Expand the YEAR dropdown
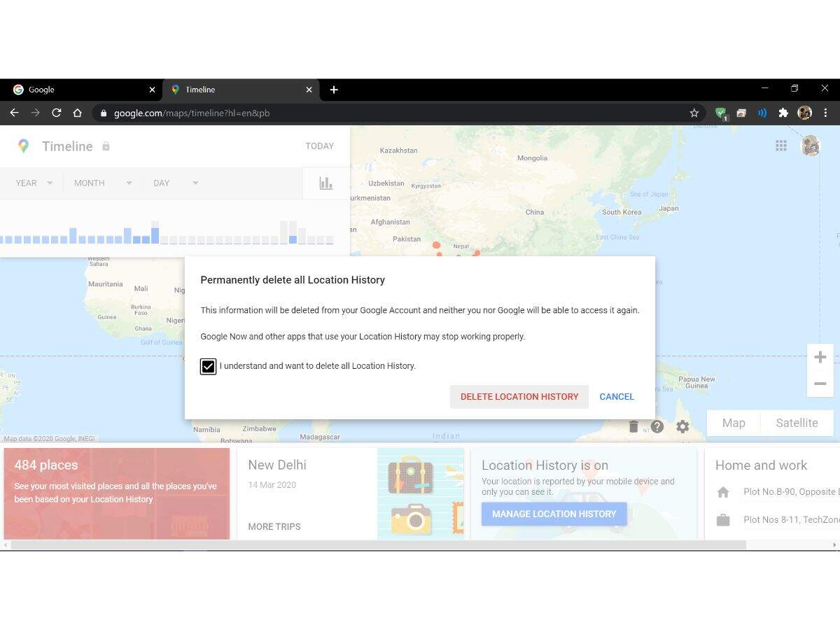This screenshot has width=840, height=630. (34, 183)
